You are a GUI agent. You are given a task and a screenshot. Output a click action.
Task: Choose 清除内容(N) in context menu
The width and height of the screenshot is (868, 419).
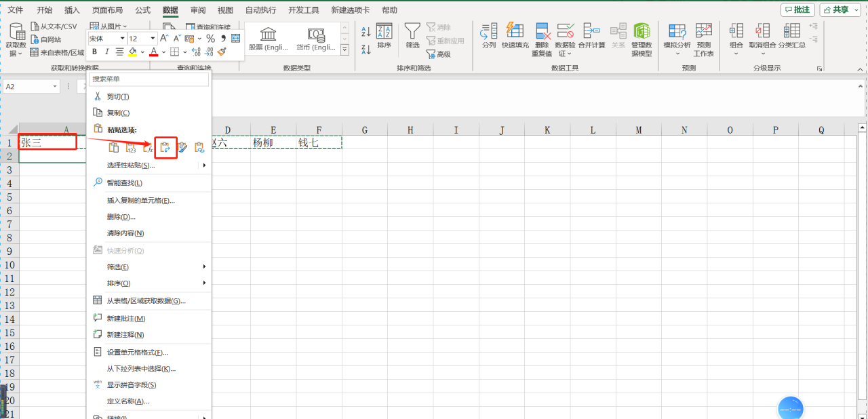[x=149, y=233]
